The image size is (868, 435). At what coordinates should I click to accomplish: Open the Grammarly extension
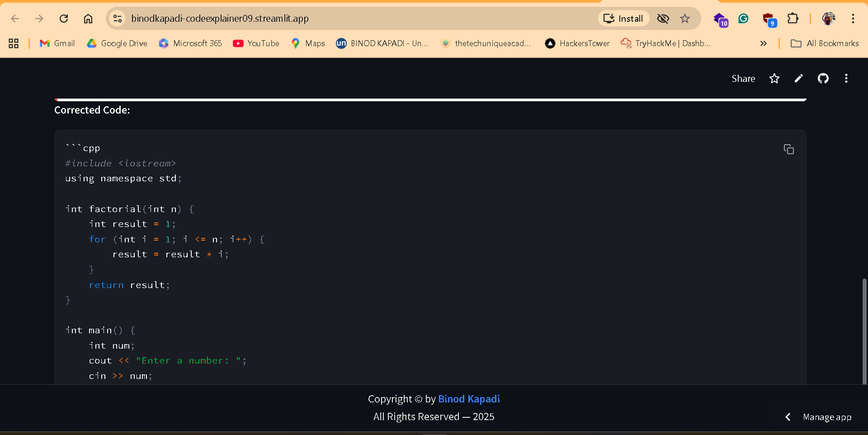pos(744,19)
